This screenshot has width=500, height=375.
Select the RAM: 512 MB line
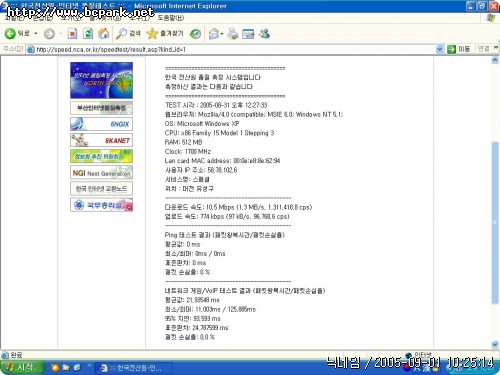183,142
